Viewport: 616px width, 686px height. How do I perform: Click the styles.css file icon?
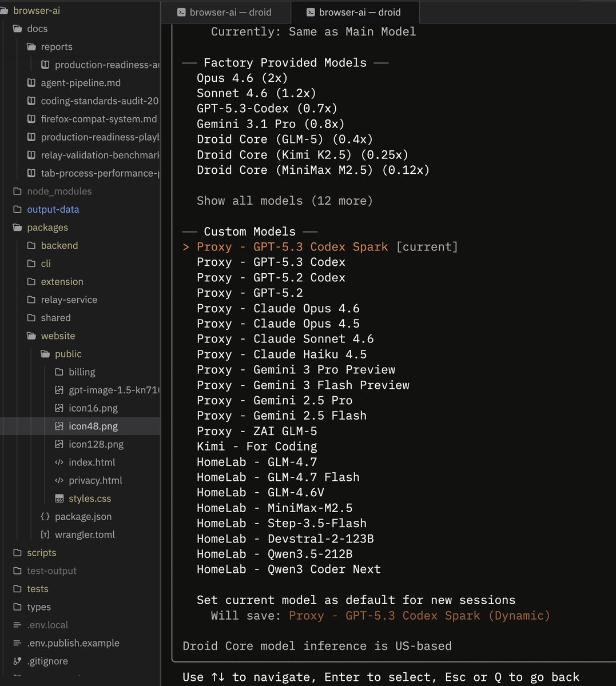tap(59, 498)
